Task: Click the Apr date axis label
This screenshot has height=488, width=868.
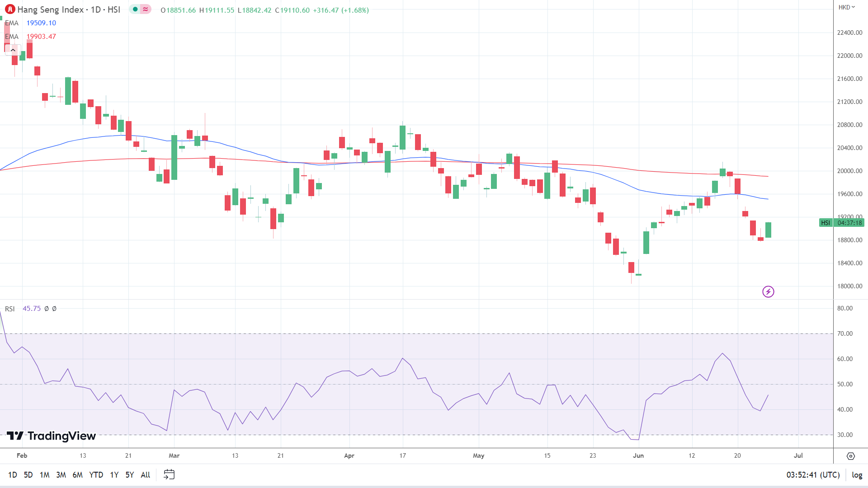Action: [349, 455]
